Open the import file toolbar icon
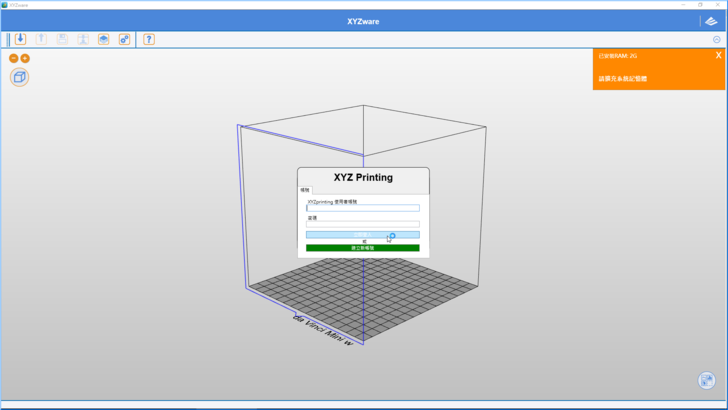The width and height of the screenshot is (728, 410). point(20,39)
